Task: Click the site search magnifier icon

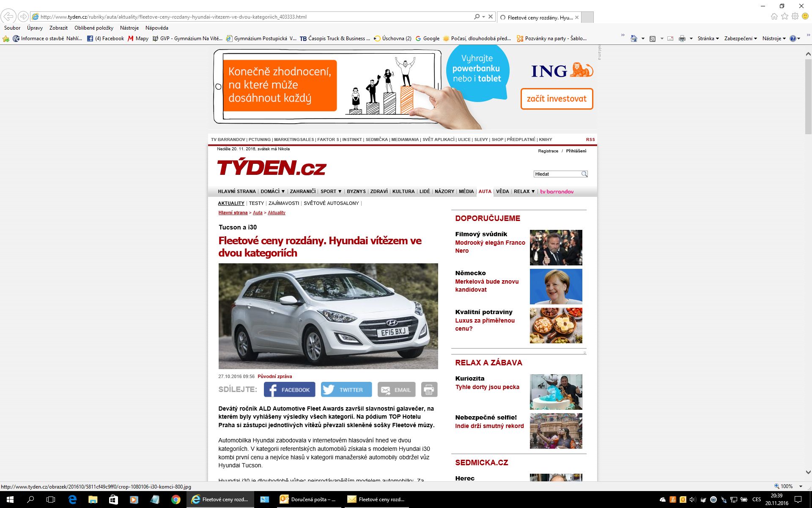Action: point(584,174)
